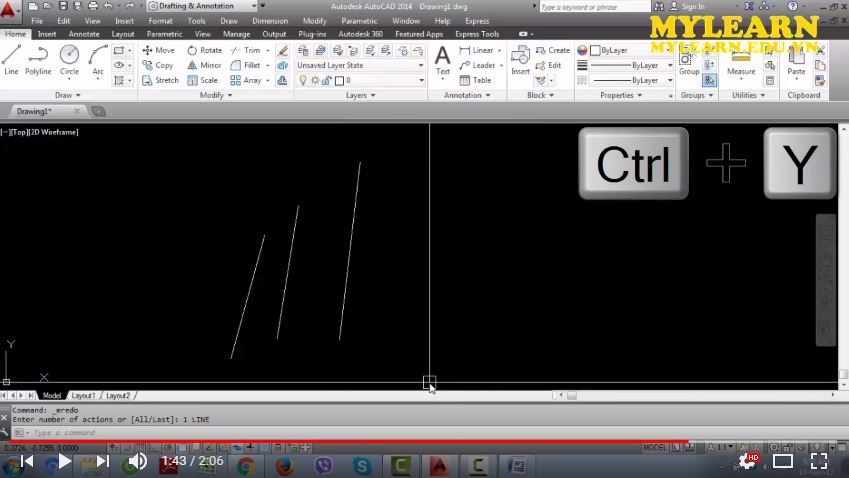Choose the Polyline tool
Viewport: 849px width, 478px height.
tap(39, 60)
